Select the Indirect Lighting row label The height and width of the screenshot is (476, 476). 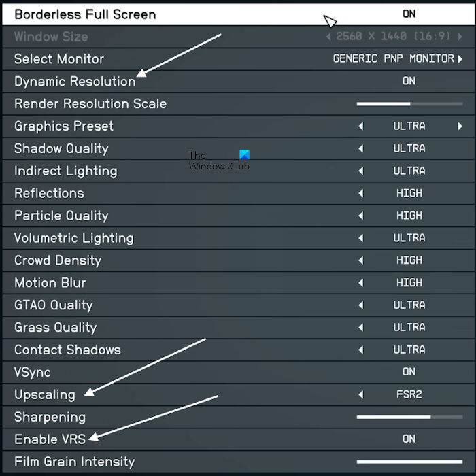click(66, 171)
